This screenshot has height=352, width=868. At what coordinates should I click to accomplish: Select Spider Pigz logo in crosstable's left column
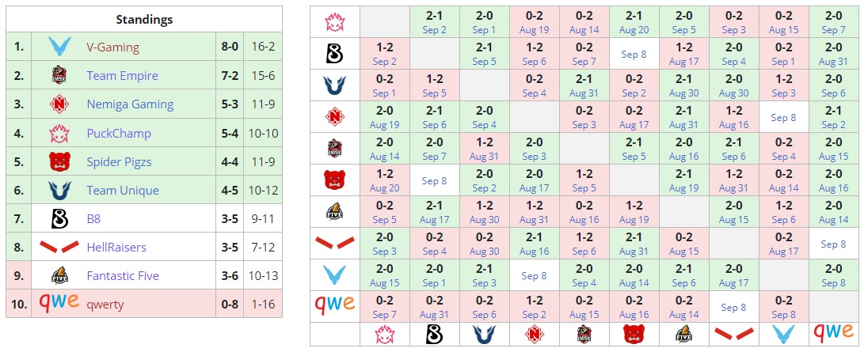(x=334, y=180)
